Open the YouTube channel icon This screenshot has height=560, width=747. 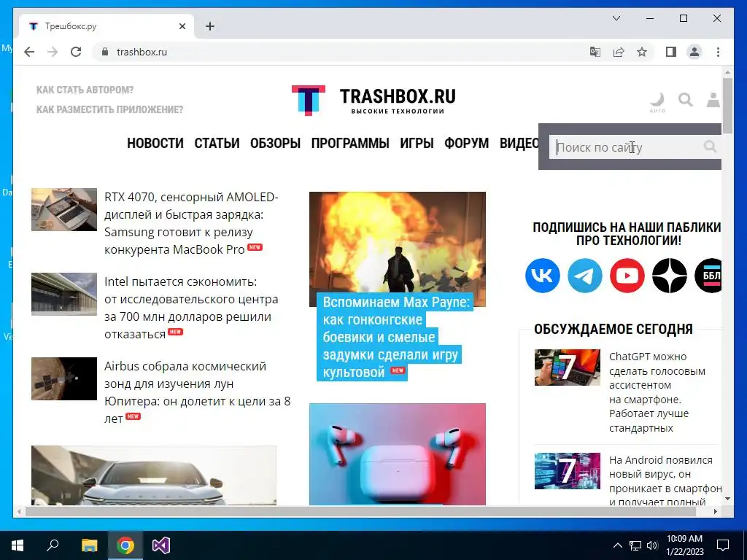pos(627,275)
